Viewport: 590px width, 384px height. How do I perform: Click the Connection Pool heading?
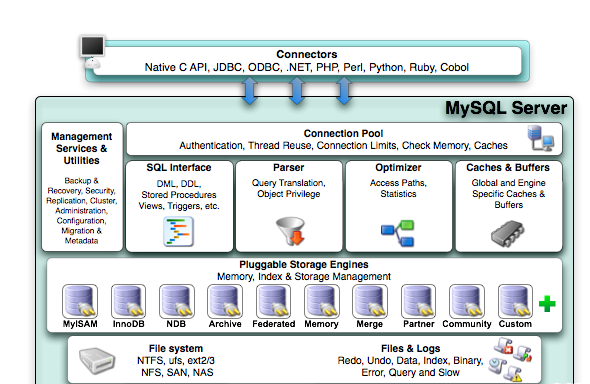pos(343,134)
